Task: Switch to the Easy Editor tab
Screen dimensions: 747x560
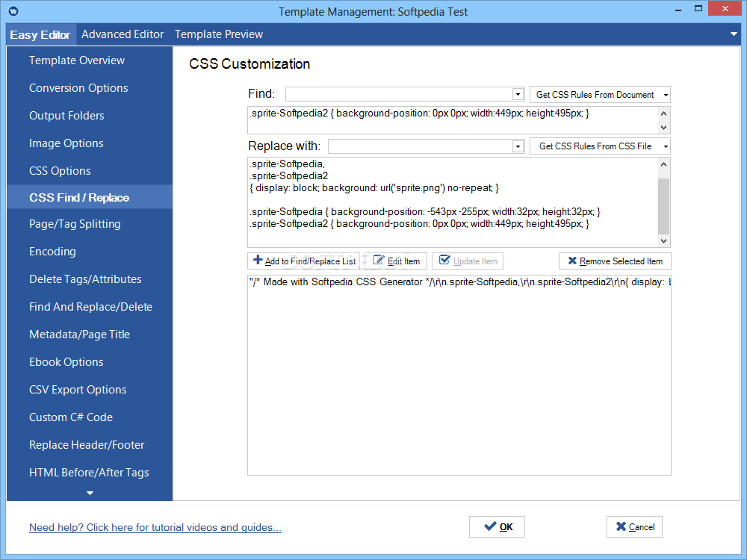Action: tap(40, 35)
